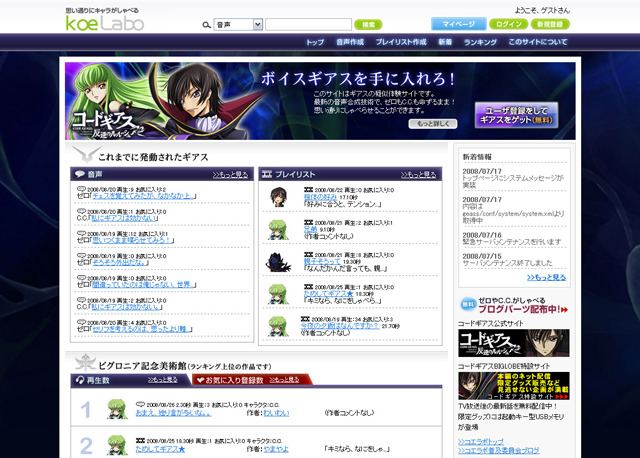Click the ユーザ登録をしてギアスをゲット banner button

coord(516,115)
